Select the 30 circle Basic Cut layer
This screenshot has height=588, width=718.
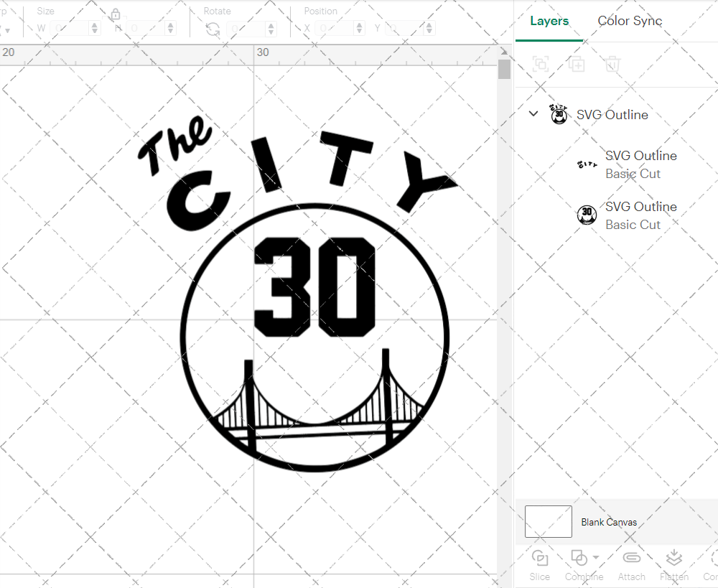point(640,215)
